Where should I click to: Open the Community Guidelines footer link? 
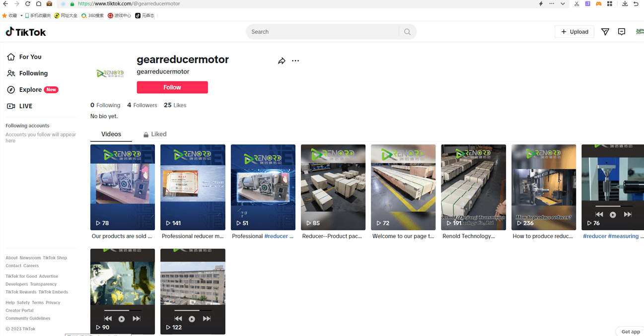28,319
